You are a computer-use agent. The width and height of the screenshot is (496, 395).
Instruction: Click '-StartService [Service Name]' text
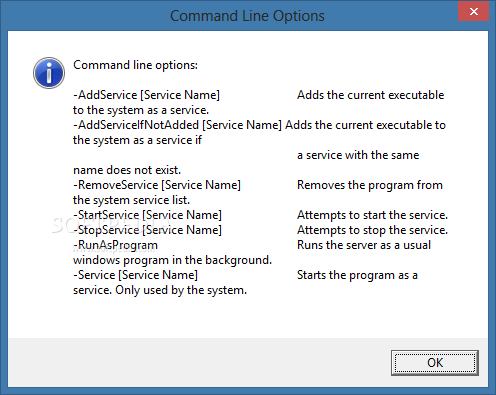(147, 215)
